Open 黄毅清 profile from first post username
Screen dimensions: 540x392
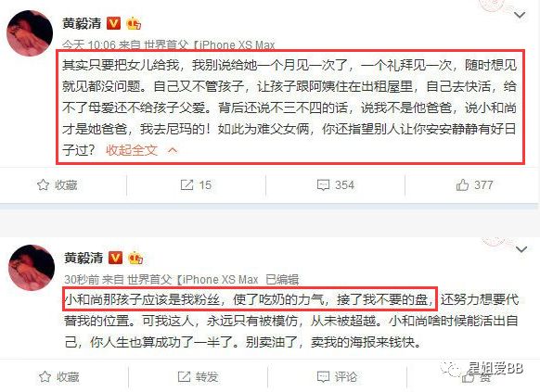coord(82,23)
